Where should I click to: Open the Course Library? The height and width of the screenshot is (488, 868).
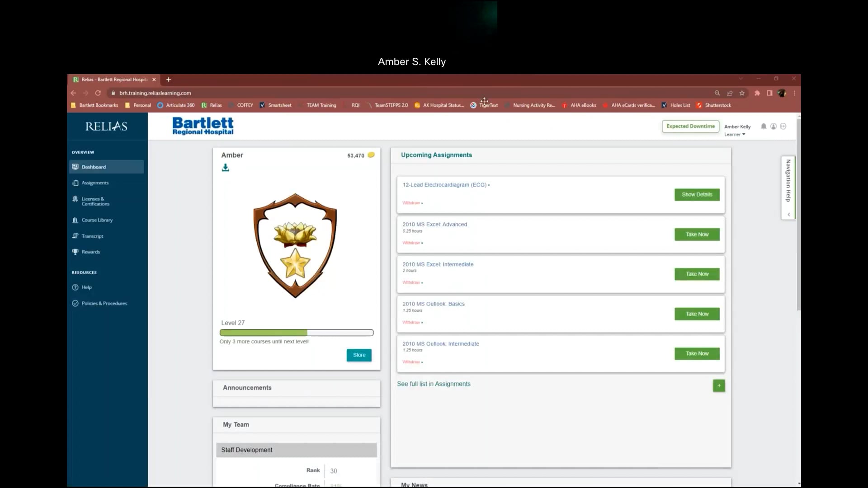[x=97, y=220]
